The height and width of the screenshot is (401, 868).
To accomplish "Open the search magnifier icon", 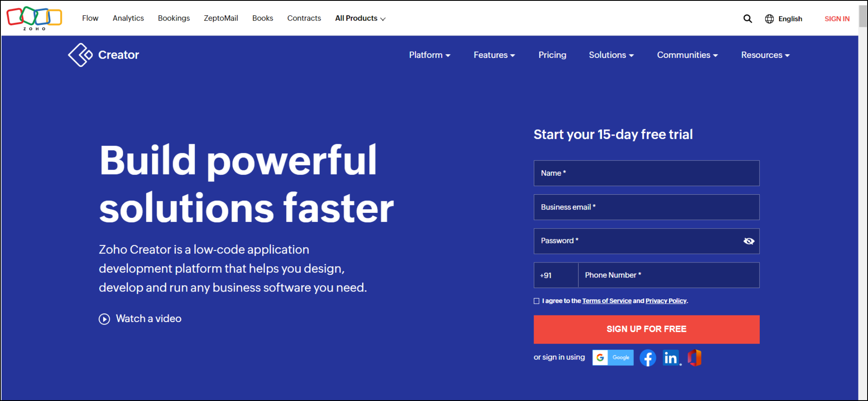I will 747,19.
